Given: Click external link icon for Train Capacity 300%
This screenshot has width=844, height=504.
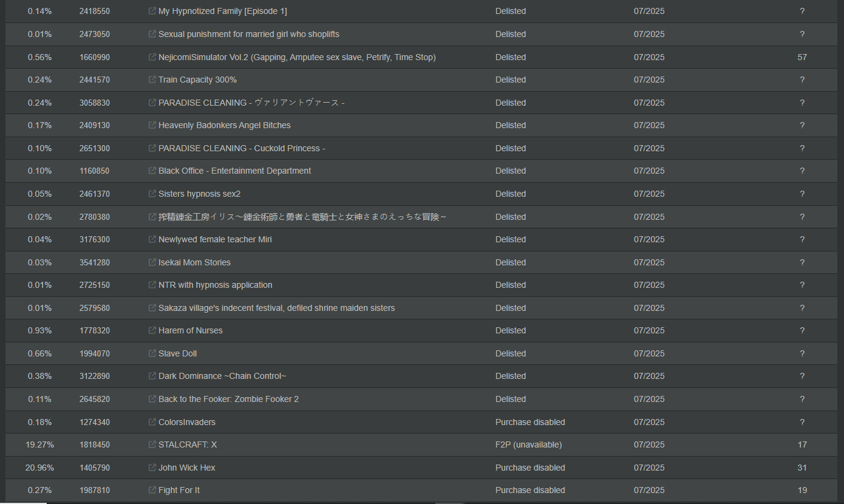Looking at the screenshot, I should (152, 80).
